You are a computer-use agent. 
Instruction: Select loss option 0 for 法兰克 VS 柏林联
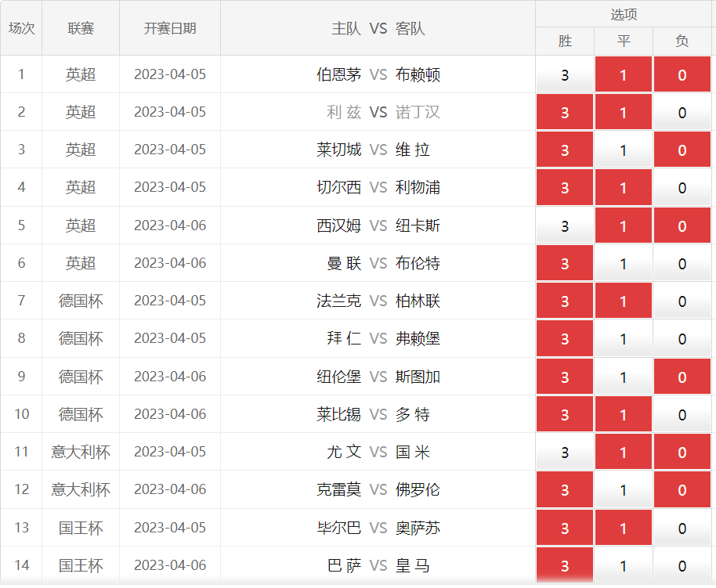pyautogui.click(x=682, y=301)
